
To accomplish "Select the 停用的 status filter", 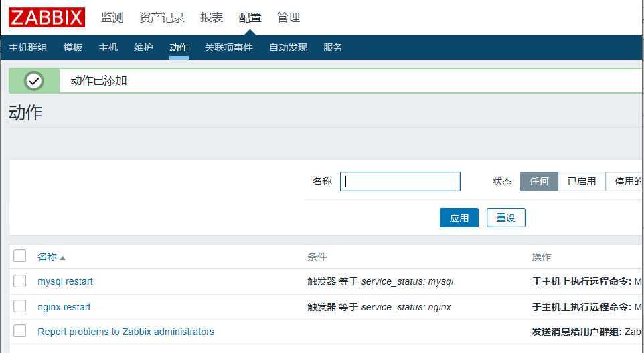I will [x=625, y=181].
